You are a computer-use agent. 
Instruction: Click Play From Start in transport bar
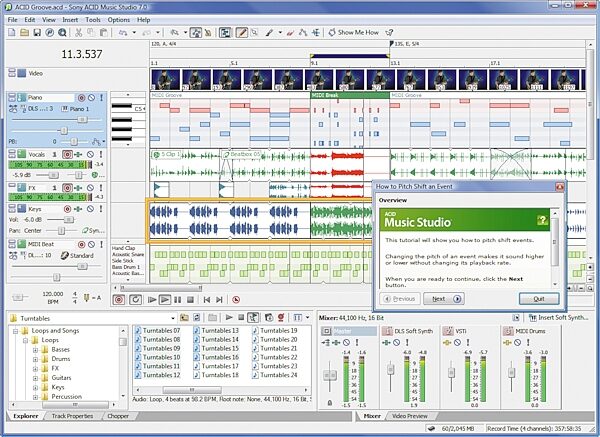(152, 300)
